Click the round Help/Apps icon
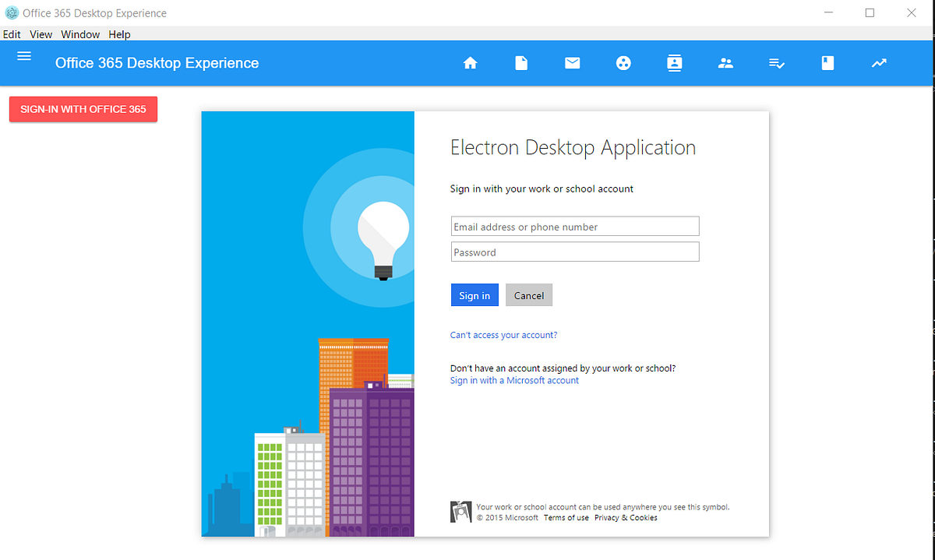The width and height of the screenshot is (935, 560). [x=623, y=63]
